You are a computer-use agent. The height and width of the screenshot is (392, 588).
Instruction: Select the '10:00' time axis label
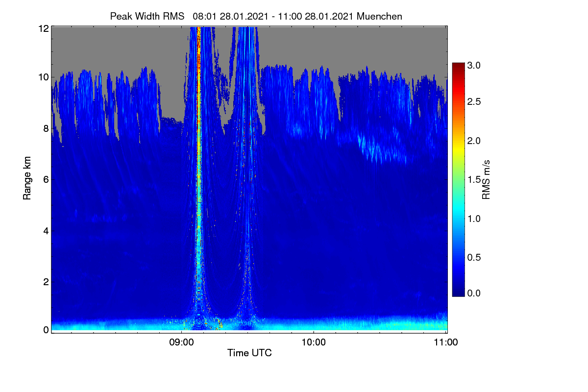(314, 343)
